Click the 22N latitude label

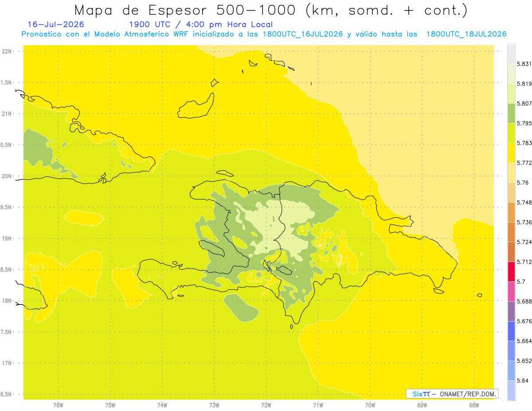(x=7, y=51)
